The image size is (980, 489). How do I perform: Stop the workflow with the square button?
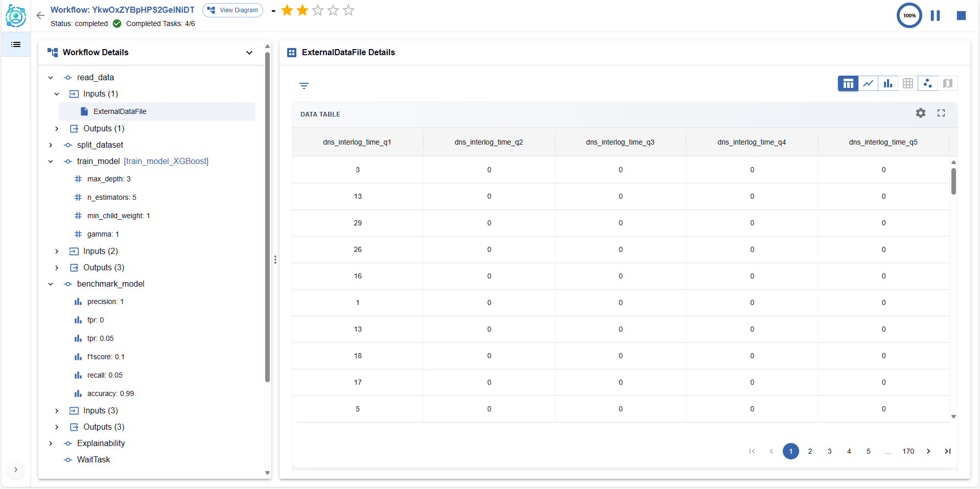click(x=961, y=16)
